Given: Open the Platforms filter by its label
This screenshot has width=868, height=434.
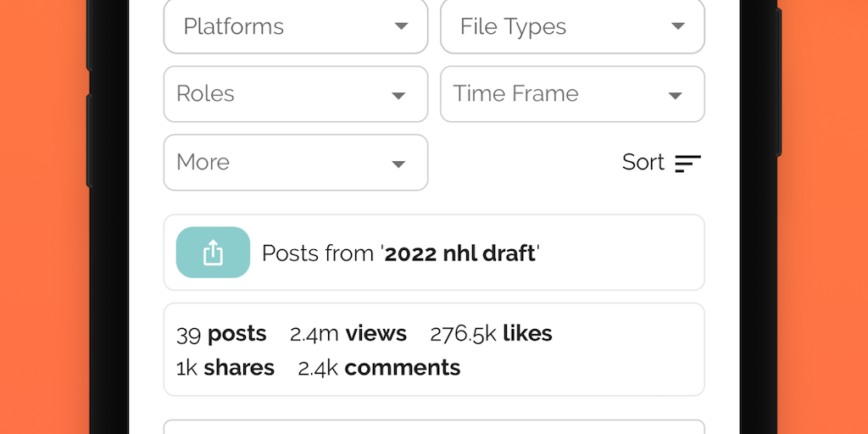Looking at the screenshot, I should pos(233,26).
